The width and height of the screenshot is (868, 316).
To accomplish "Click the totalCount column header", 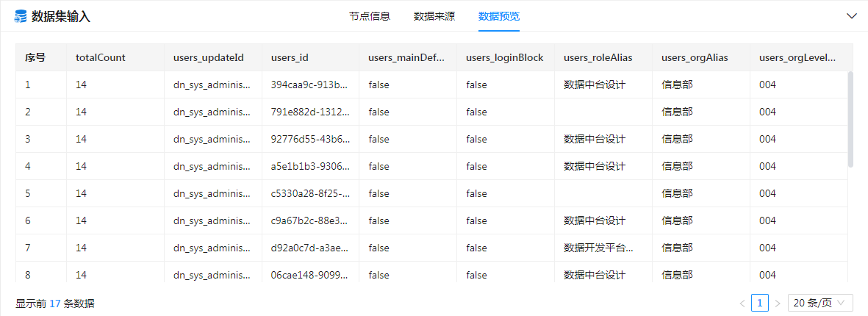I will [x=101, y=57].
